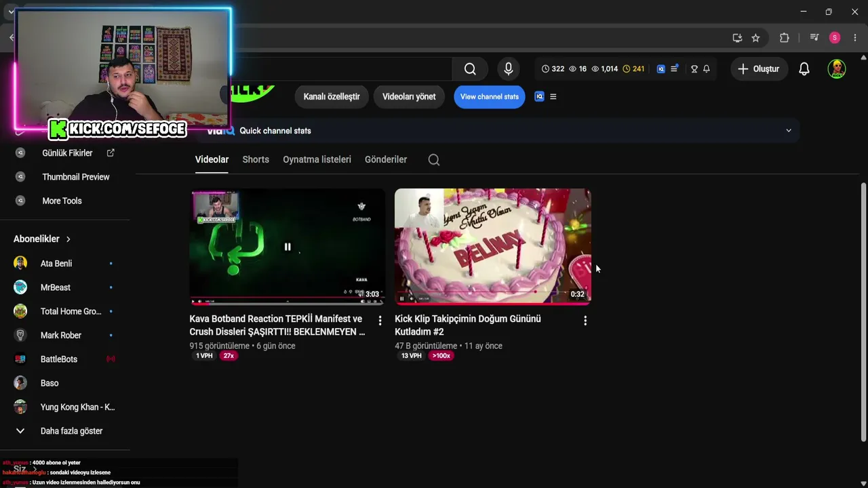Open the Gönderiler tab
This screenshot has width=868, height=488.
[386, 160]
